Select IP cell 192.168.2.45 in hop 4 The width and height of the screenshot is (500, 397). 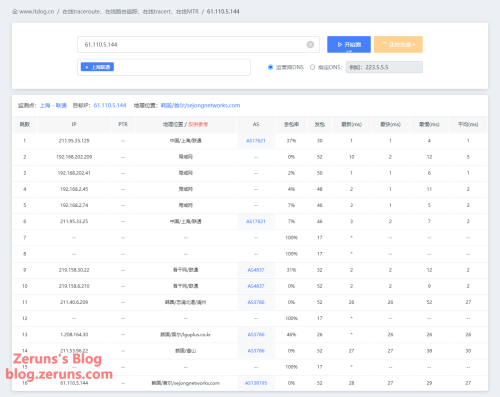[x=74, y=189]
